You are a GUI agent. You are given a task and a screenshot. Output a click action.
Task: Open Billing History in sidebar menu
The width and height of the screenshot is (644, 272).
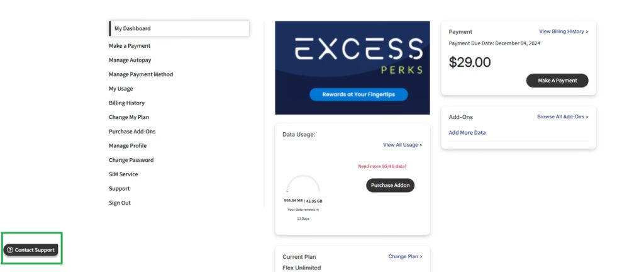pos(126,103)
